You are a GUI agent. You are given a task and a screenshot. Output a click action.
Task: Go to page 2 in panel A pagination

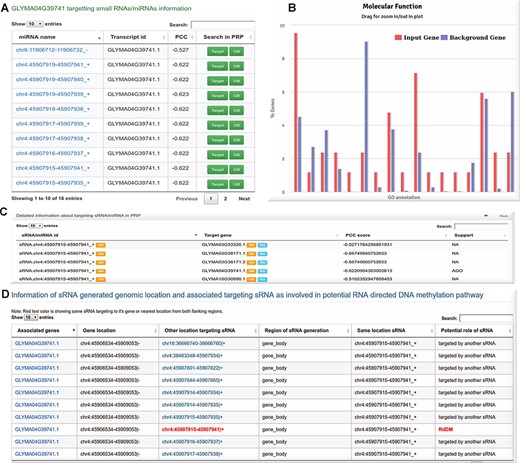tap(225, 199)
